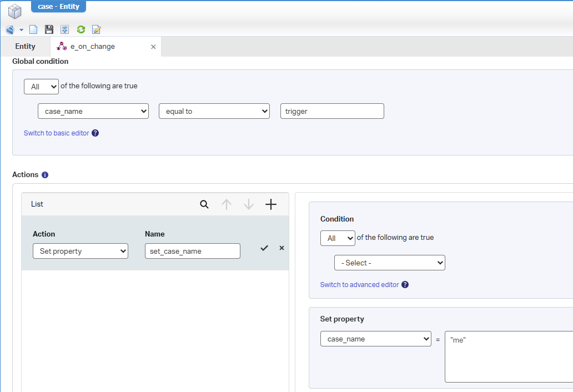This screenshot has height=392, width=573.
Task: Open the 'equal to' operator dropdown
Action: (214, 112)
